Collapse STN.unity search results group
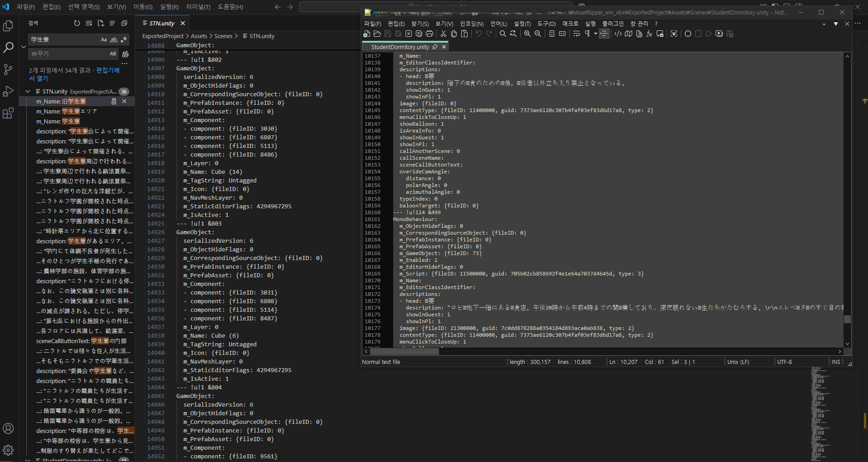Viewport: 868px width, 462px height. pos(28,91)
